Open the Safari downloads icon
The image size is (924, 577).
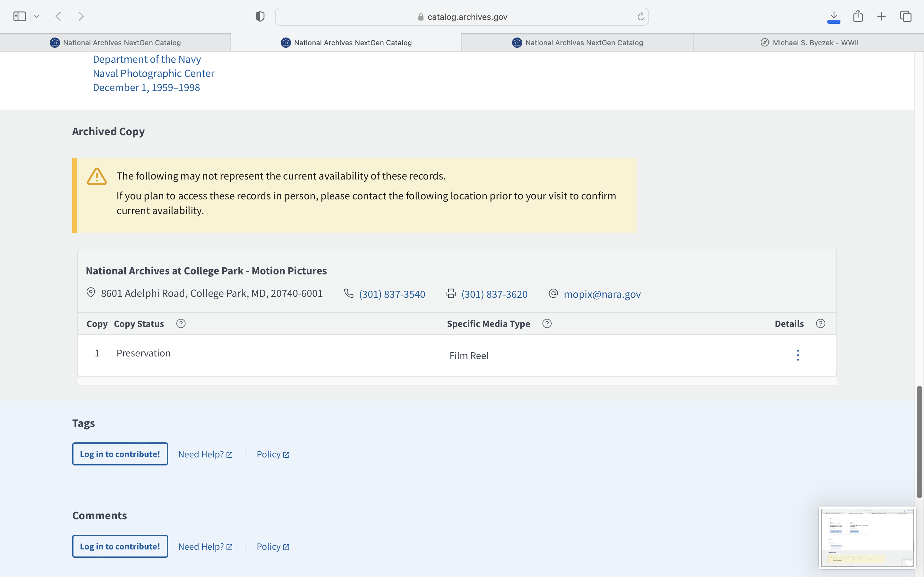[834, 16]
